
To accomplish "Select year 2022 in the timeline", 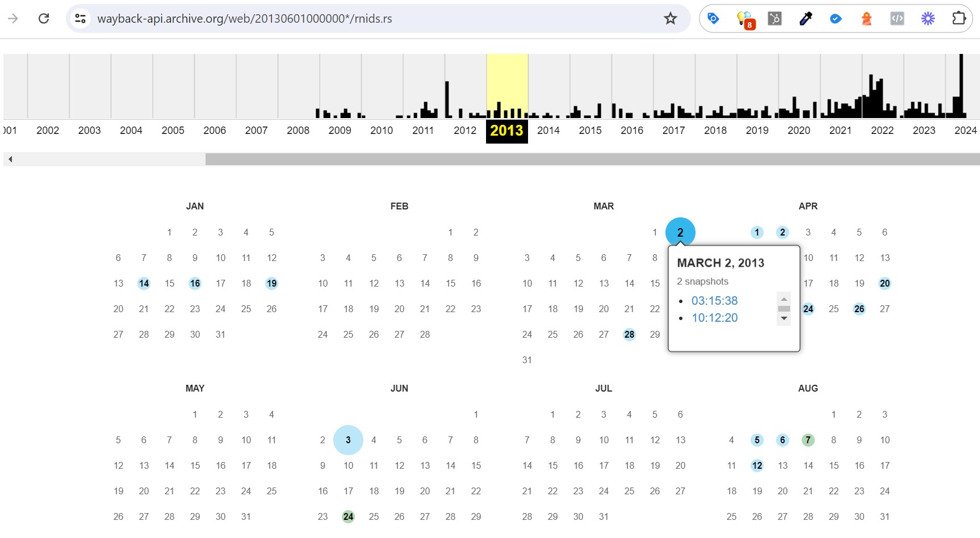I will (882, 131).
